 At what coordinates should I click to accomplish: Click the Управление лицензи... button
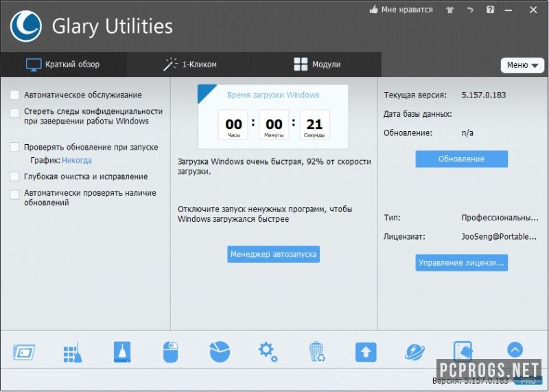click(461, 263)
